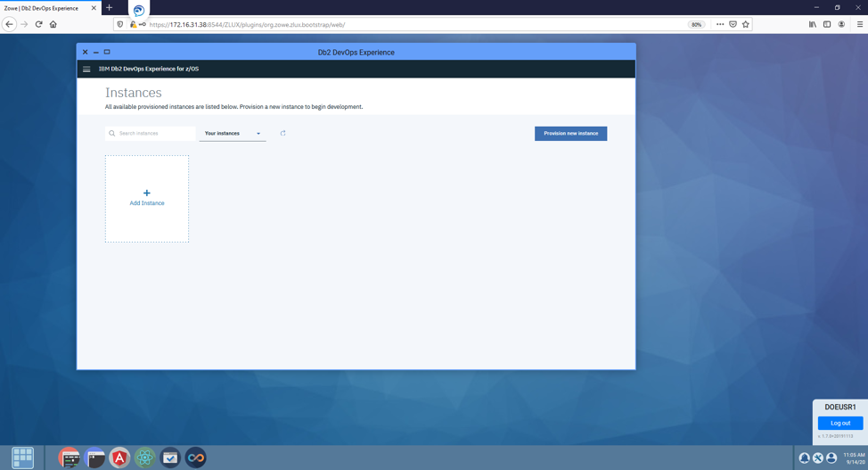Click the 80% zoom level indicator

(696, 24)
